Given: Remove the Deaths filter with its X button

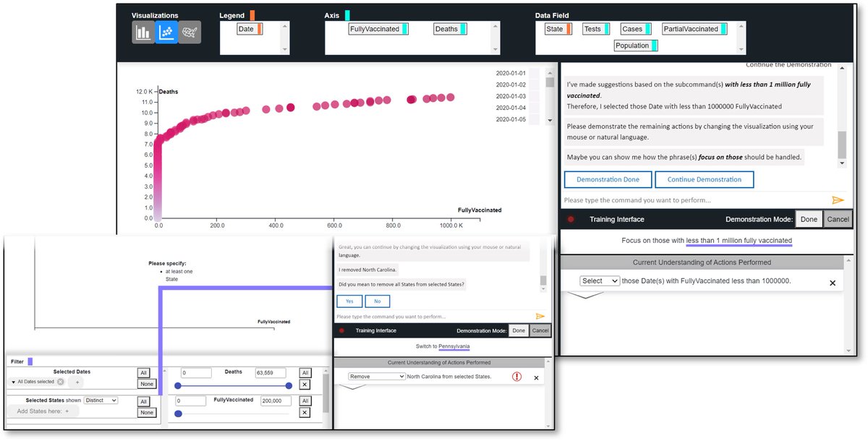Looking at the screenshot, I should [x=305, y=385].
